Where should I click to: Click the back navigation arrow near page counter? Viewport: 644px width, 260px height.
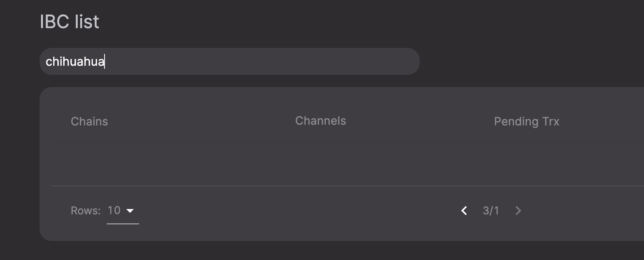464,211
